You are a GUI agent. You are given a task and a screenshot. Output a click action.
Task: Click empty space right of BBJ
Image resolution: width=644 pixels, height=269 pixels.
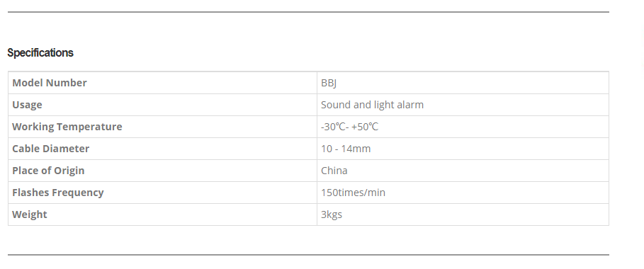[473, 83]
